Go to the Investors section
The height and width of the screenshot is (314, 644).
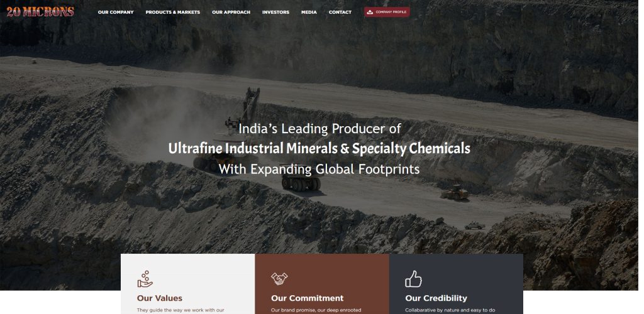(275, 13)
